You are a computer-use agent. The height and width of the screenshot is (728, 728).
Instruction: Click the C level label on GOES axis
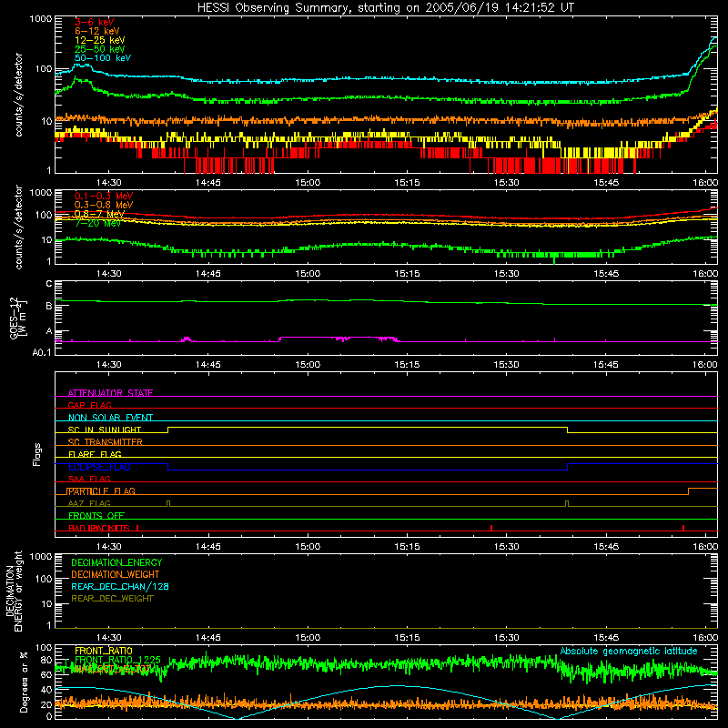49,283
